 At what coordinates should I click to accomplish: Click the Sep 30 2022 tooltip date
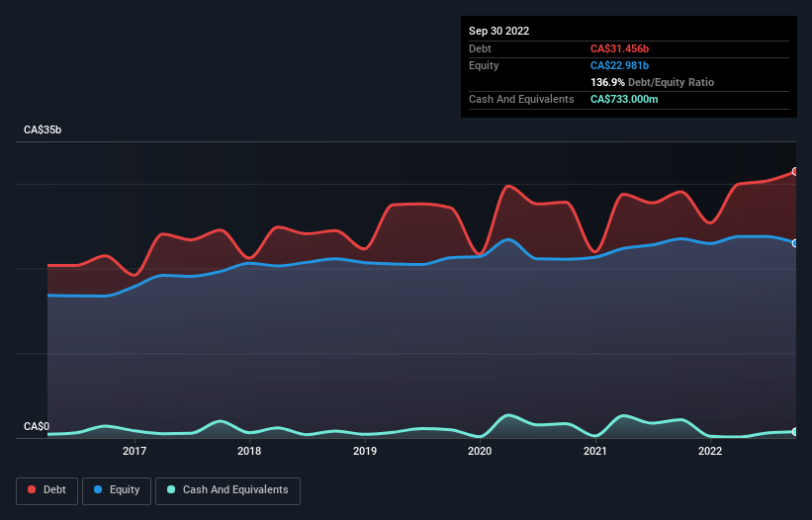pos(499,31)
